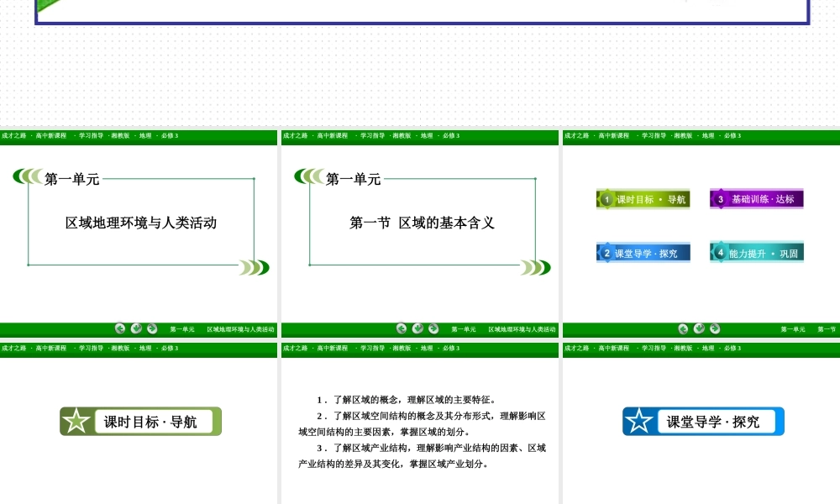
Task: Open the '区域地理环境与人类活动' title slide thumbnail
Action: (141, 223)
